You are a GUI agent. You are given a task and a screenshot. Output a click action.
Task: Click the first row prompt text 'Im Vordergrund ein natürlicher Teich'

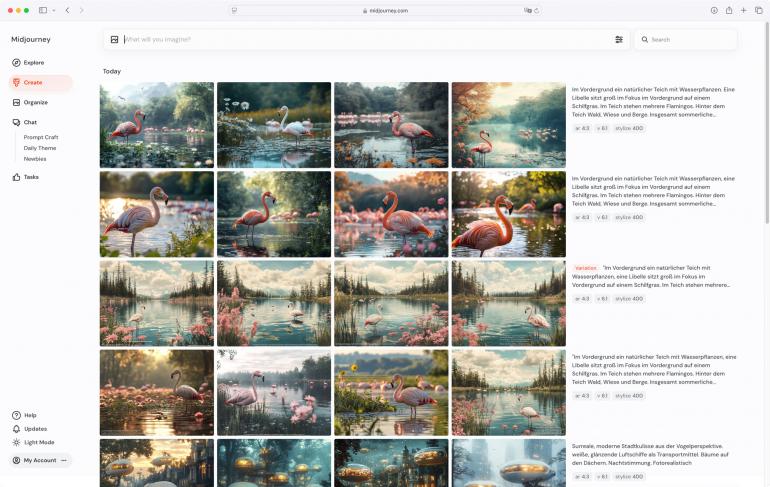click(653, 102)
